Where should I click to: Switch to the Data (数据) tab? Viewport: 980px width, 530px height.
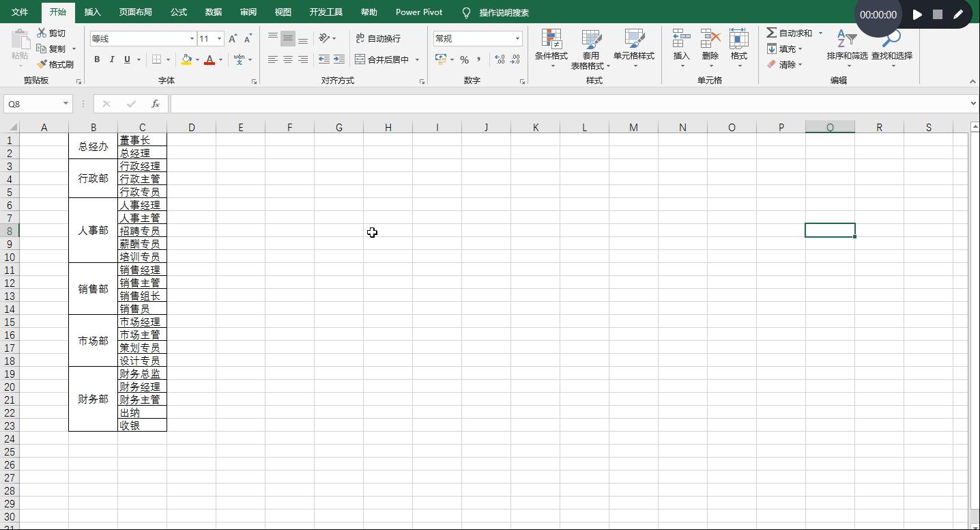click(x=214, y=12)
